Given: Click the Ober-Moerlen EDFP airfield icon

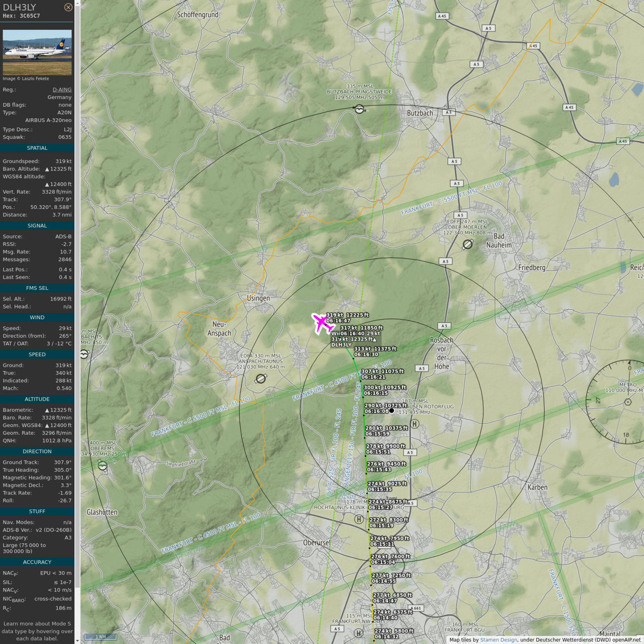Looking at the screenshot, I should 467,244.
